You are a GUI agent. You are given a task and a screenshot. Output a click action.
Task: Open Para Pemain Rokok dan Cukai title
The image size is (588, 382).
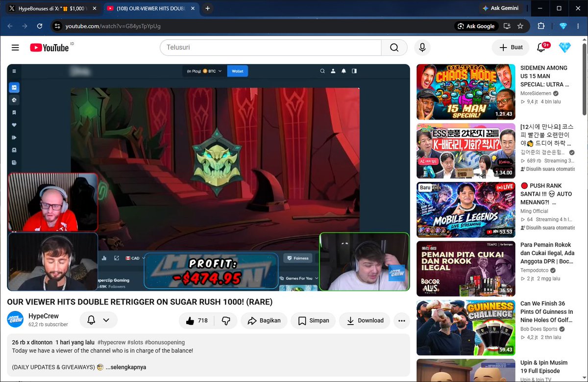tap(547, 253)
